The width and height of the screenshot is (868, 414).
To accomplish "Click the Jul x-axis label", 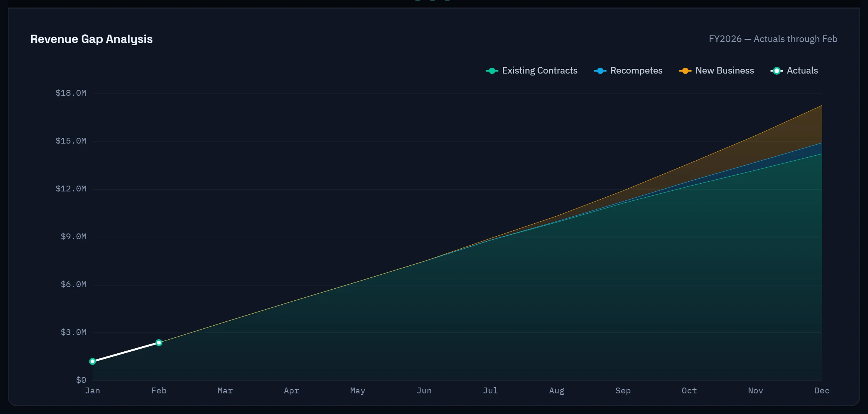I will click(490, 391).
